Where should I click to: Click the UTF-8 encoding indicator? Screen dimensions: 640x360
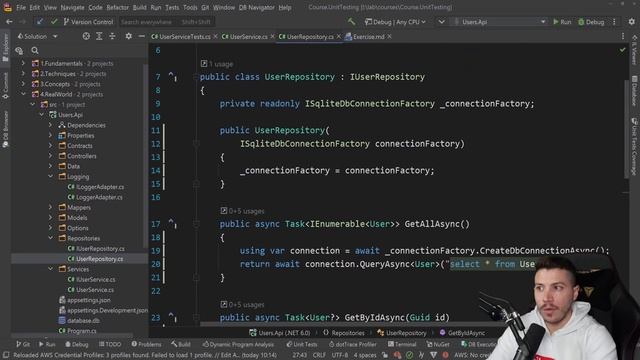[x=340, y=355]
